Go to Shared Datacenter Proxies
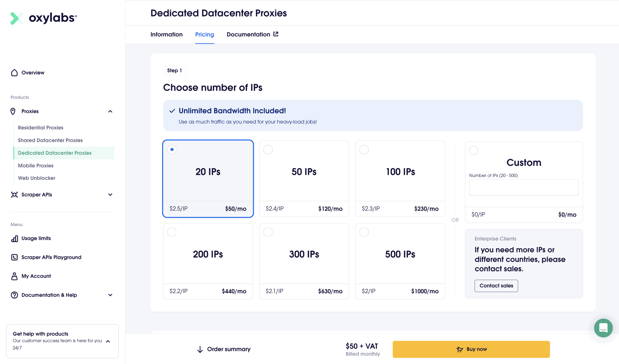Viewport: 619px width, 364px height. coord(50,140)
